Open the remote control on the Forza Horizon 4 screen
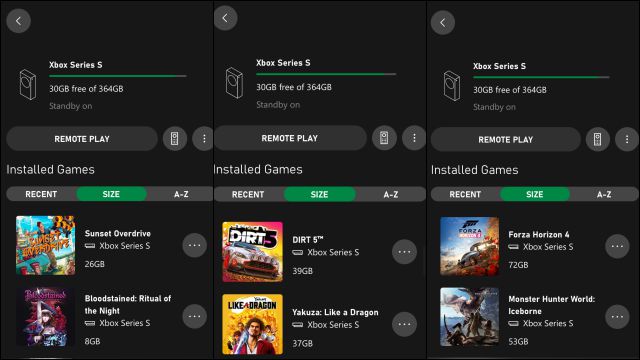The image size is (640, 360). (598, 139)
